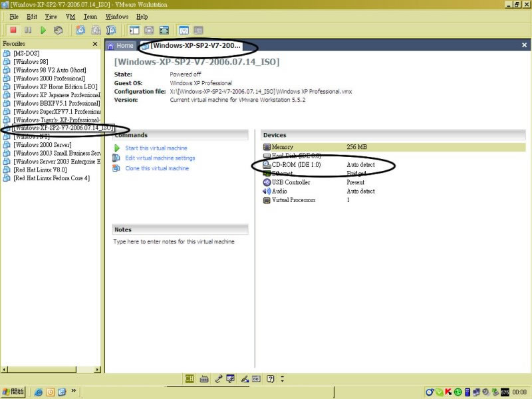Screen dimensions: 532x399
Task: Click Favorites horizontal scrollbar right arrow
Action: [98, 370]
